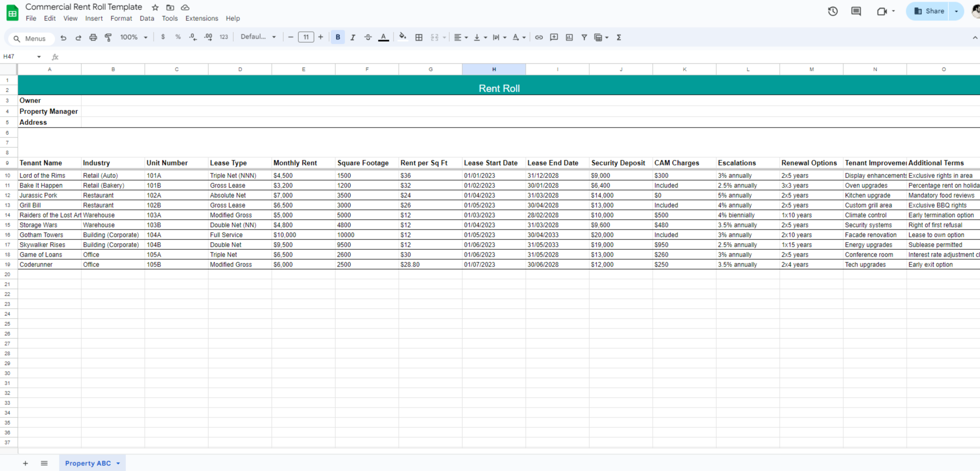980x471 pixels.
Task: Open the font size dropdown
Action: tap(306, 37)
